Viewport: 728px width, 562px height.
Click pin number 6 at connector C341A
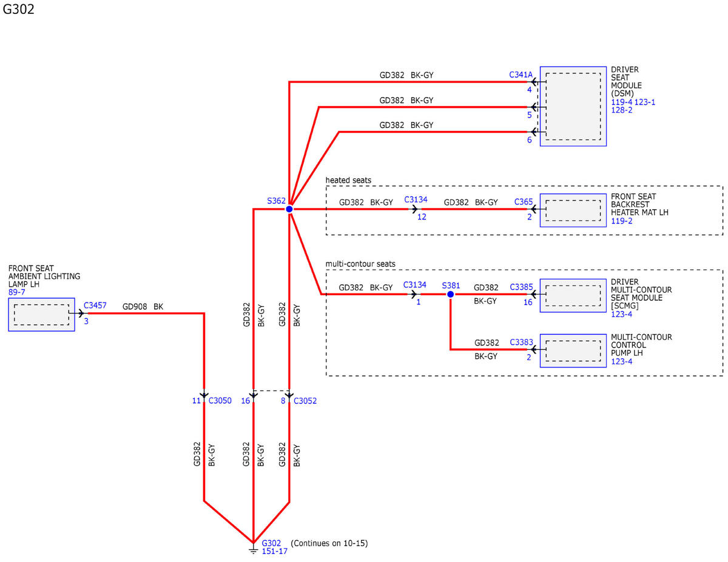[529, 139]
